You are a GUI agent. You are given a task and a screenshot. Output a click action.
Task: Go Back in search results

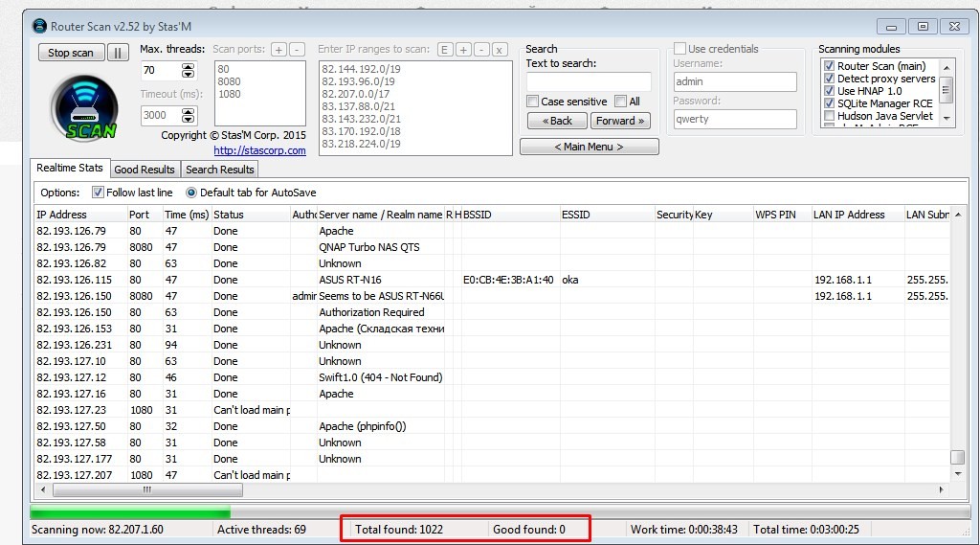pos(557,121)
